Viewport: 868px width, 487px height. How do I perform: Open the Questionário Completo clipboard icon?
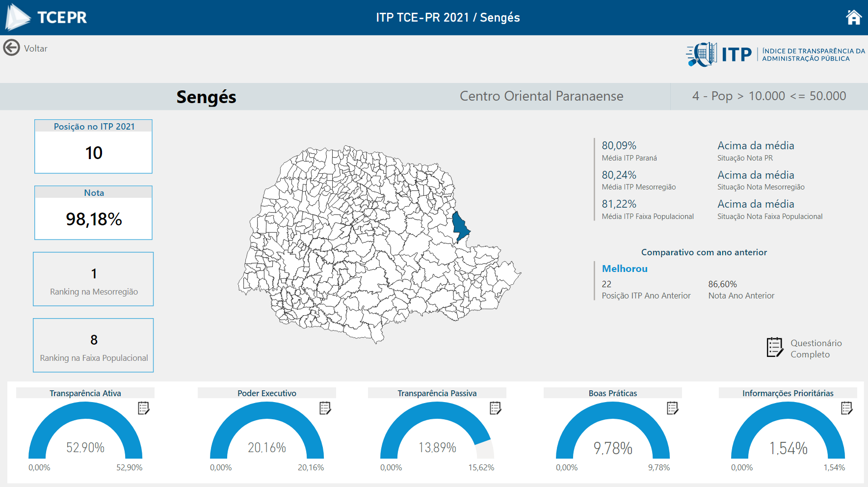tap(775, 348)
